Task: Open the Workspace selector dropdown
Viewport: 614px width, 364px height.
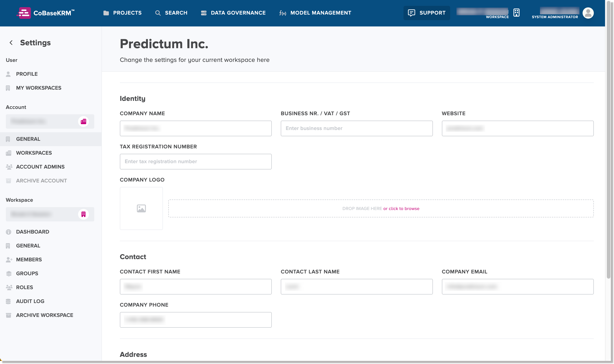Action: pyautogui.click(x=50, y=214)
